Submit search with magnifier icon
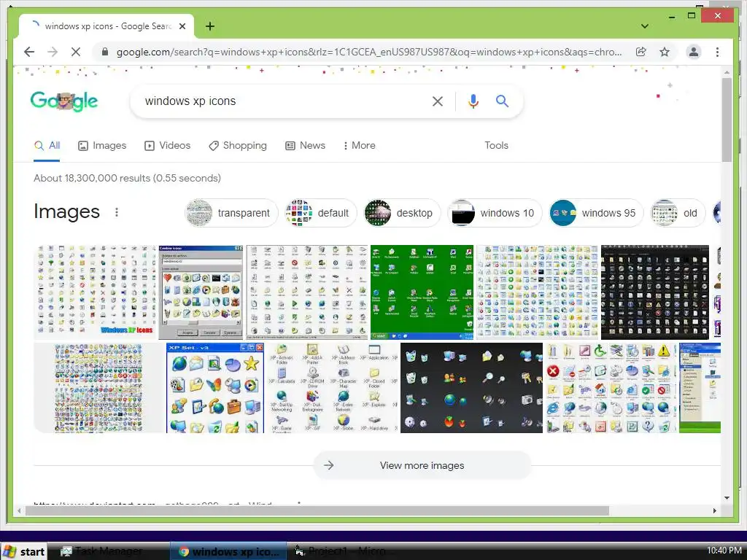Viewport: 747px width, 560px height. pyautogui.click(x=502, y=101)
